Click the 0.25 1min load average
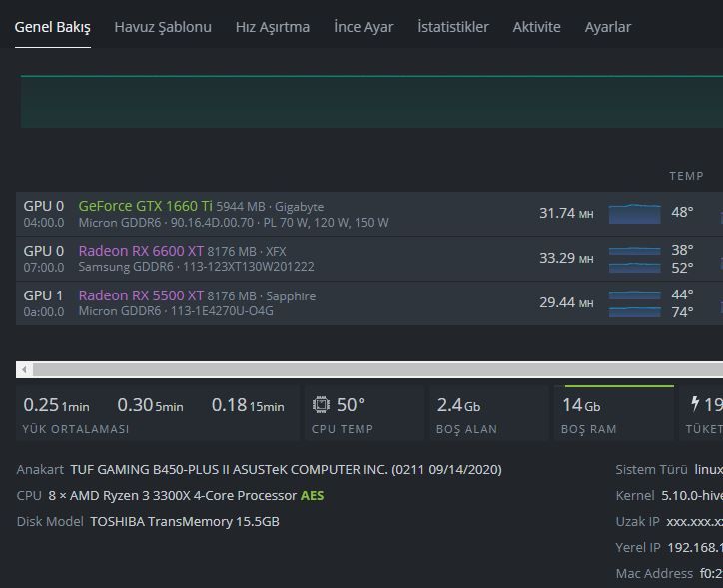723x588 pixels. point(56,405)
